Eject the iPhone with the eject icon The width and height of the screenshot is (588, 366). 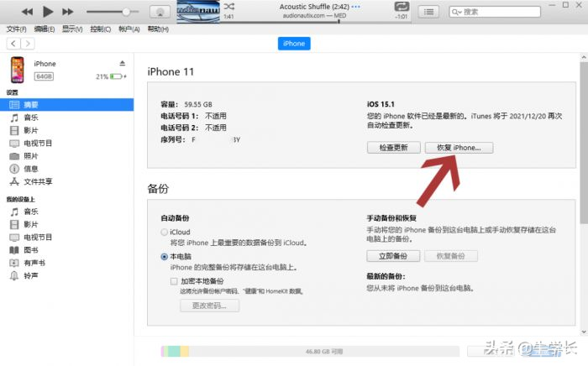pyautogui.click(x=123, y=63)
